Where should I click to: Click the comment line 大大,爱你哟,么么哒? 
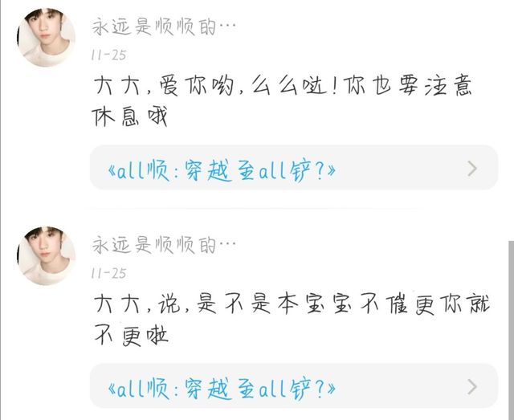210,85
